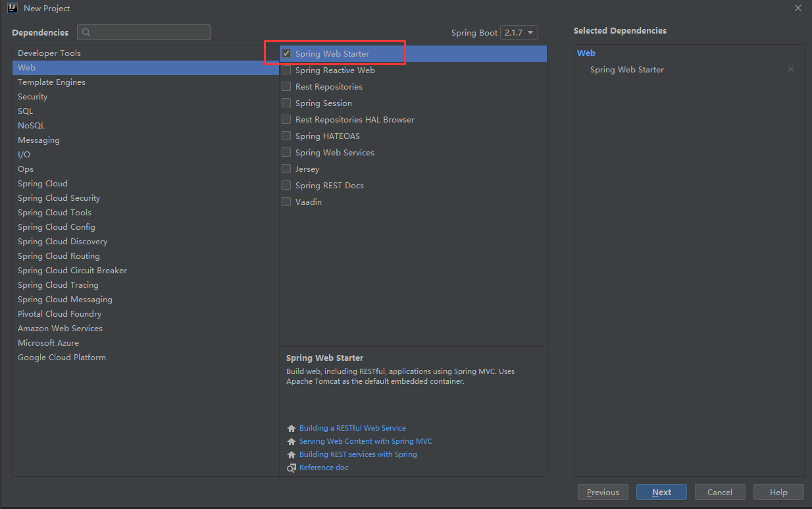Click the Web group header in Selected Dependencies
Viewport: 812px width, 509px height.
point(586,53)
